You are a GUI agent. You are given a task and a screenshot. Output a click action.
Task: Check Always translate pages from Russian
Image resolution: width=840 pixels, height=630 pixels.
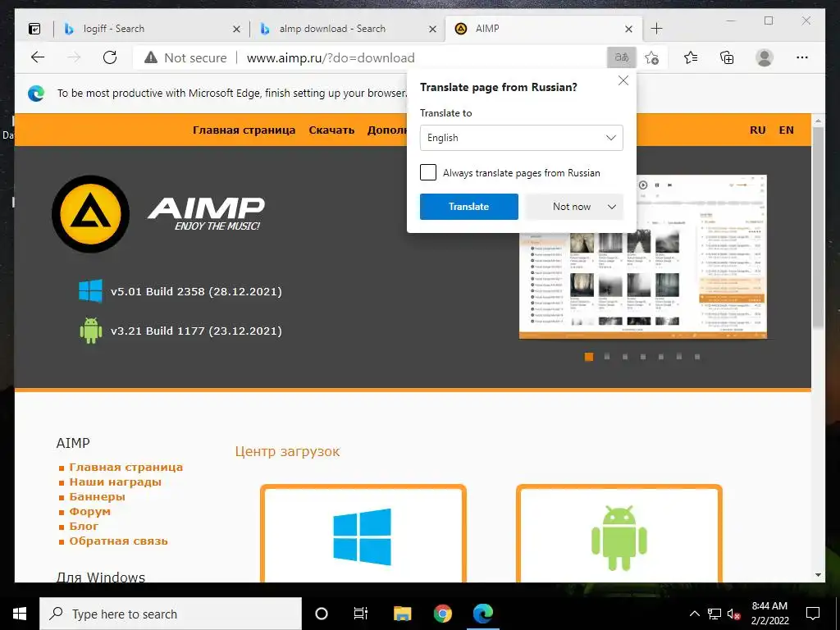point(428,172)
